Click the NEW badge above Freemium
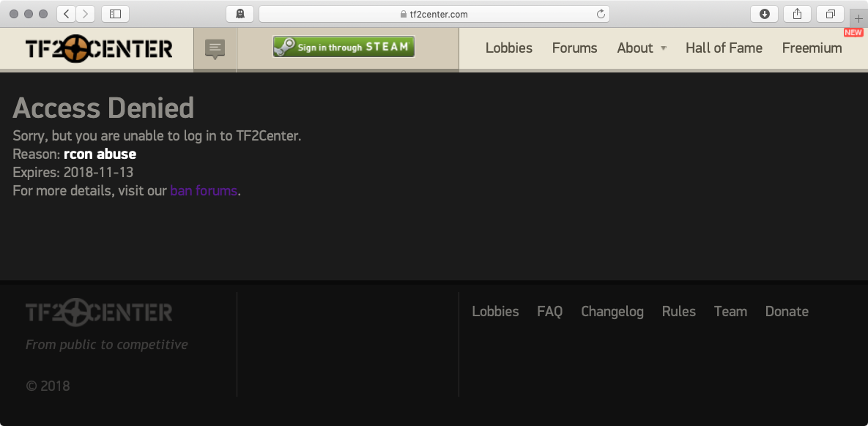This screenshot has width=868, height=426. click(x=853, y=33)
